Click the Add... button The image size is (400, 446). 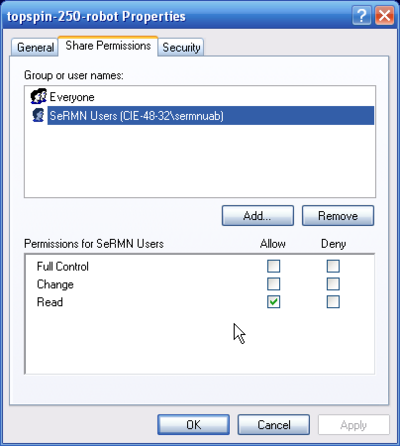[x=258, y=216]
